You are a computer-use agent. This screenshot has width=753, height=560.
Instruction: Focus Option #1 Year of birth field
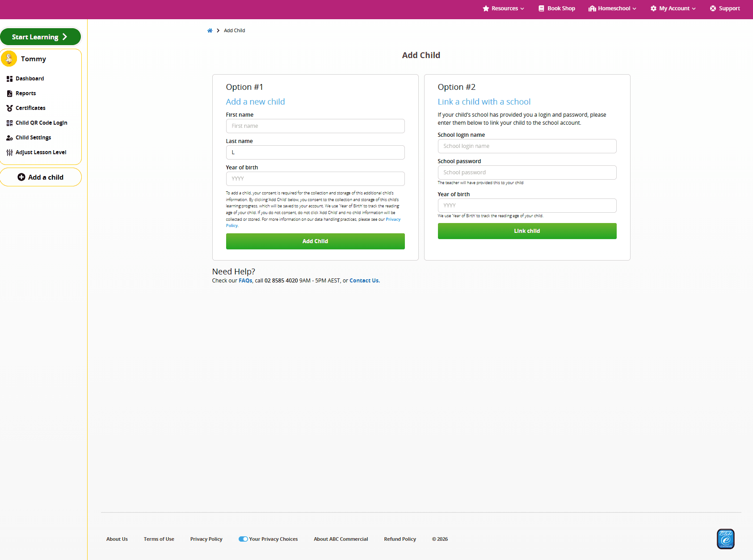pos(316,179)
